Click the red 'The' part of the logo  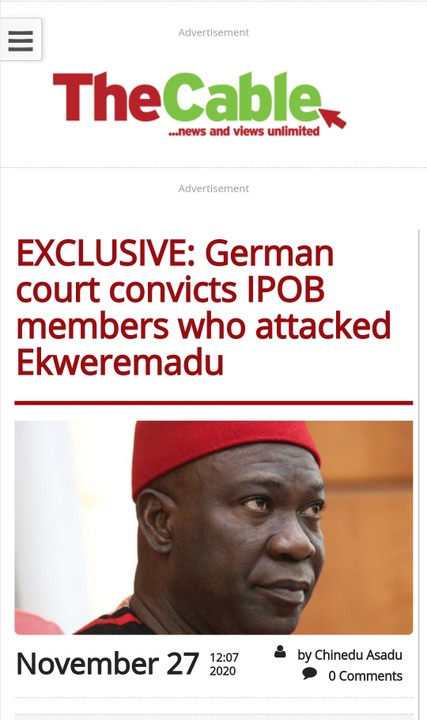(x=107, y=97)
